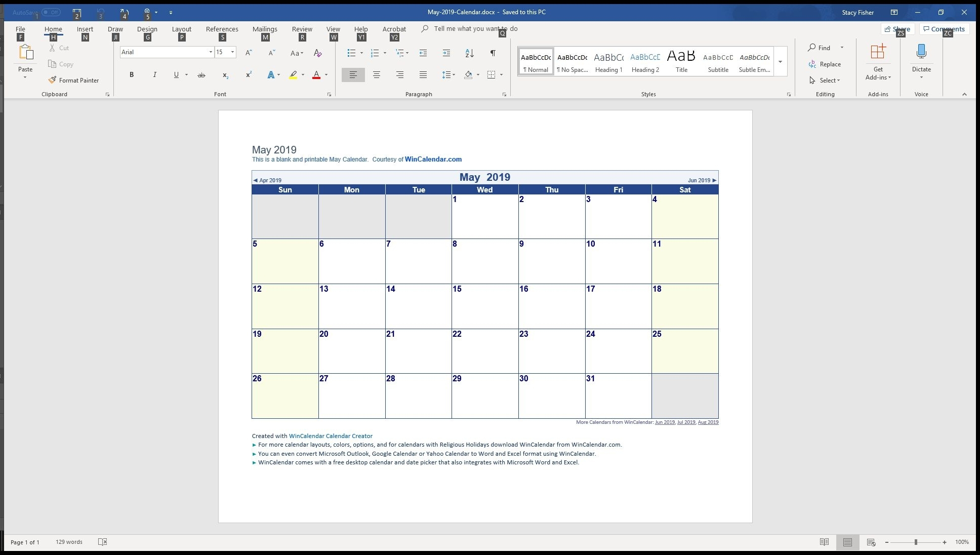Viewport: 980px width, 555px height.
Task: Toggle text highlight color
Action: 294,74
